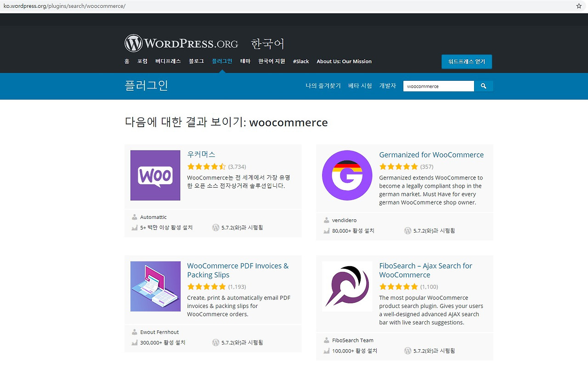Open WooCommerce PDF Invoices & Packing Slips
Image resolution: width=588 pixels, height=368 pixels.
point(238,270)
